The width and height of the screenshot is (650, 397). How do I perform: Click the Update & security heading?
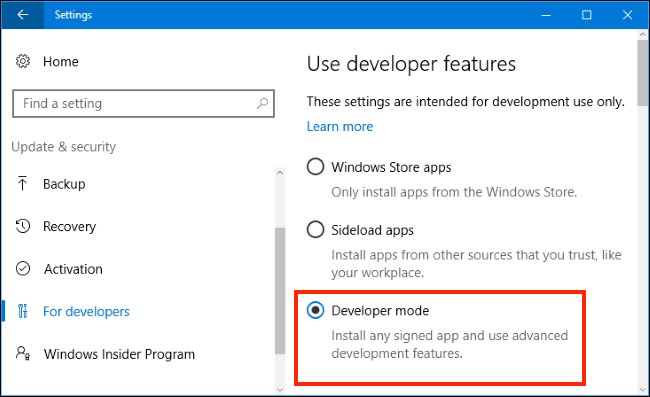63,147
